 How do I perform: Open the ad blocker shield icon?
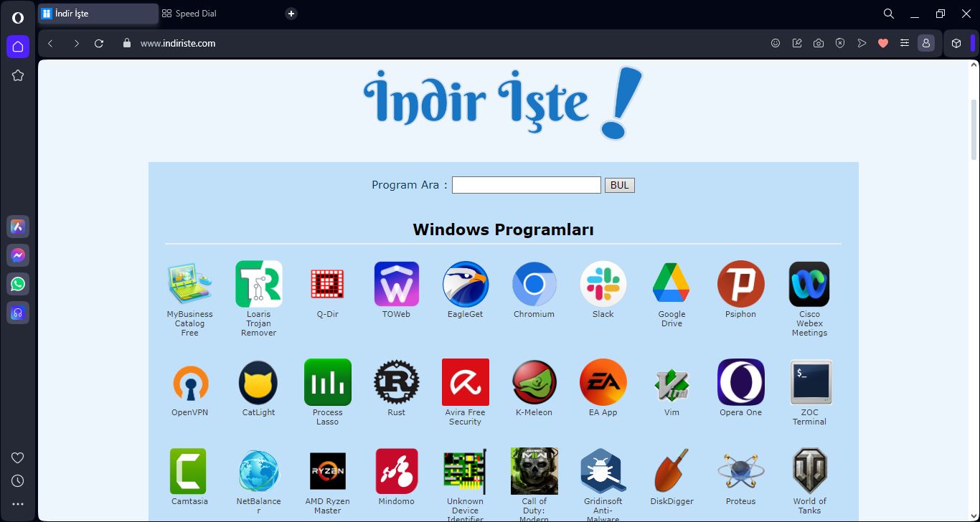click(840, 43)
